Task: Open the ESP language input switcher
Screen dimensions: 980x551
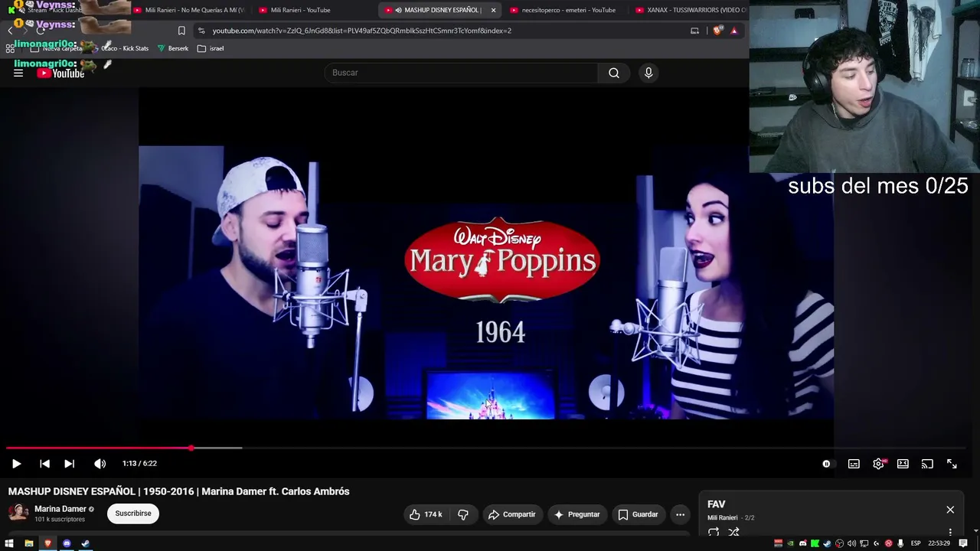Action: pos(916,543)
